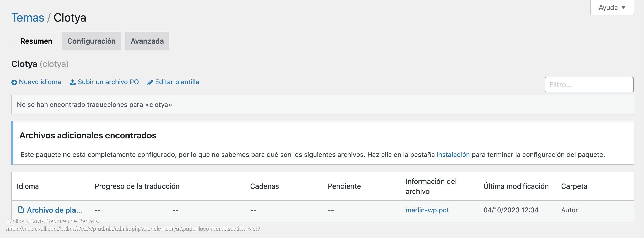
Task: Sort by the Cadenas column header
Action: (x=264, y=186)
